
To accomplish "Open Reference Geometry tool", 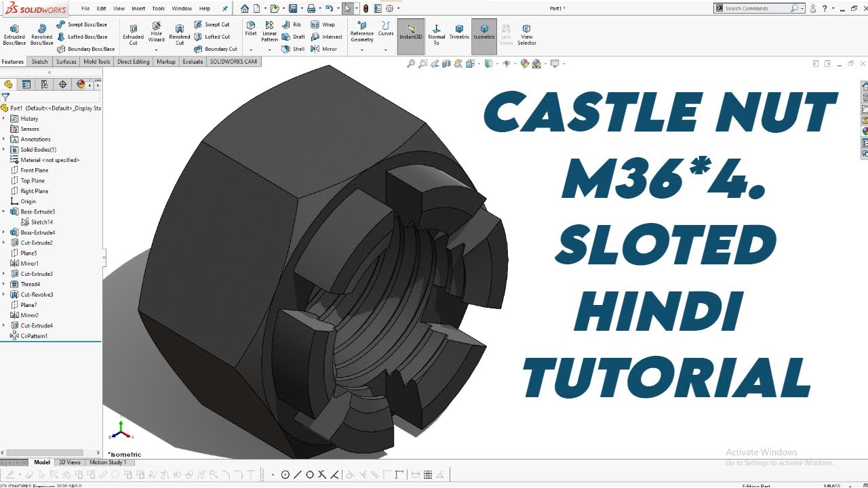I will tap(361, 32).
